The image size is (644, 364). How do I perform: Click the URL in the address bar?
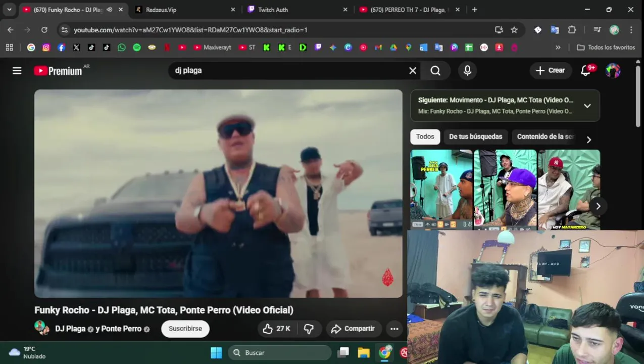tap(190, 30)
